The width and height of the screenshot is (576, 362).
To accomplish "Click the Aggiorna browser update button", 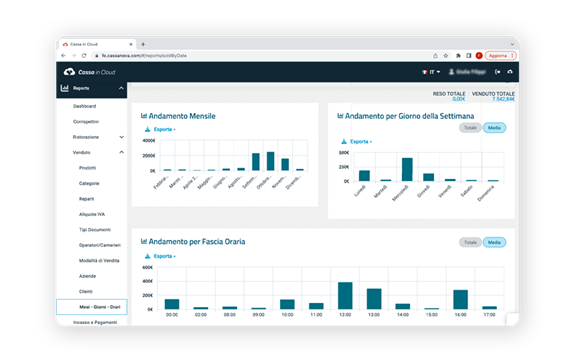I will point(501,55).
